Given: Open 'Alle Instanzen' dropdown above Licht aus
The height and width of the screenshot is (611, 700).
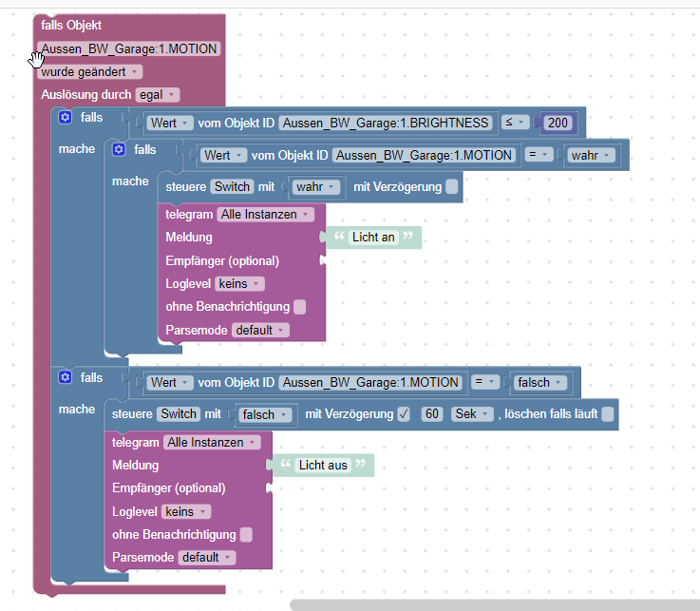Looking at the screenshot, I should [x=212, y=442].
